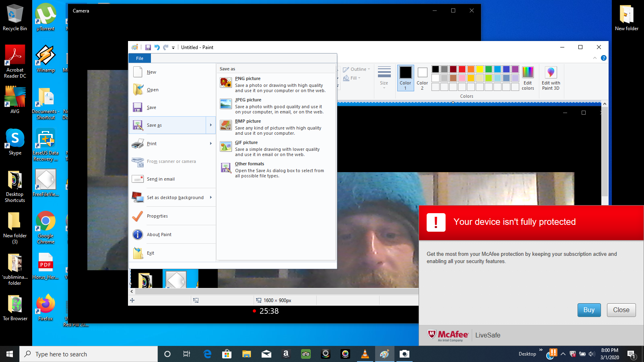The height and width of the screenshot is (362, 644).
Task: Click the McAfee logo in the popup
Action: coord(447,335)
